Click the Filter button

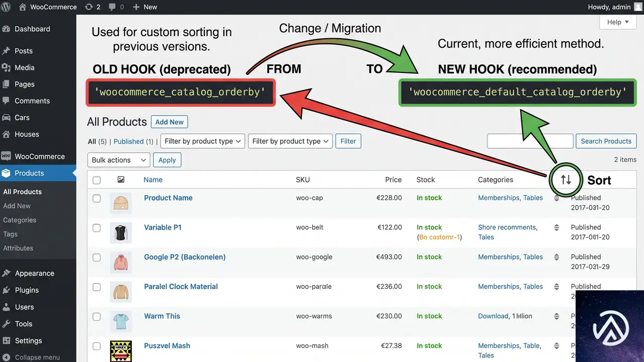pos(348,141)
